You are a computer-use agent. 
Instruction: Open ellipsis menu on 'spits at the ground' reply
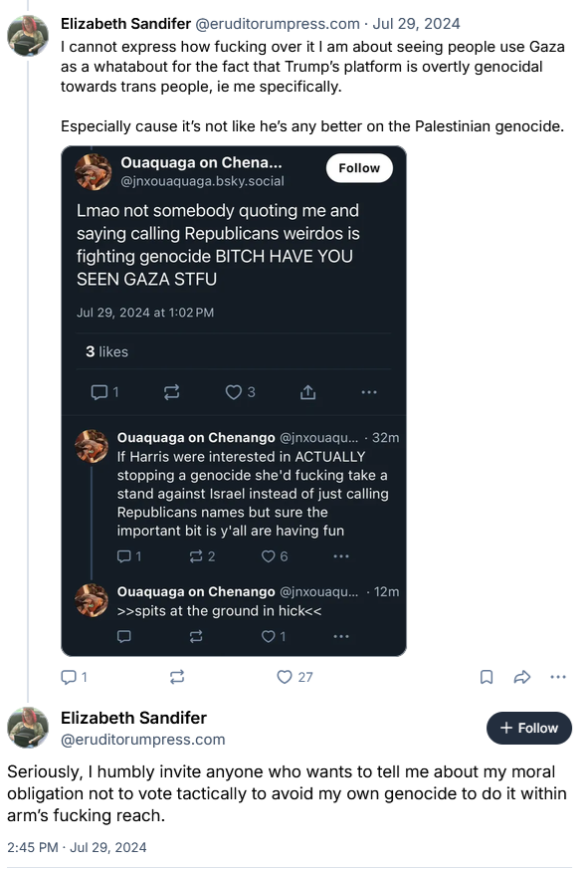(341, 637)
